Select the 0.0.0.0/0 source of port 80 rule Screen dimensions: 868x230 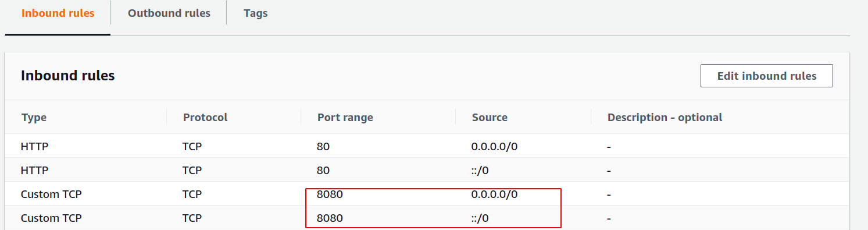(x=494, y=146)
